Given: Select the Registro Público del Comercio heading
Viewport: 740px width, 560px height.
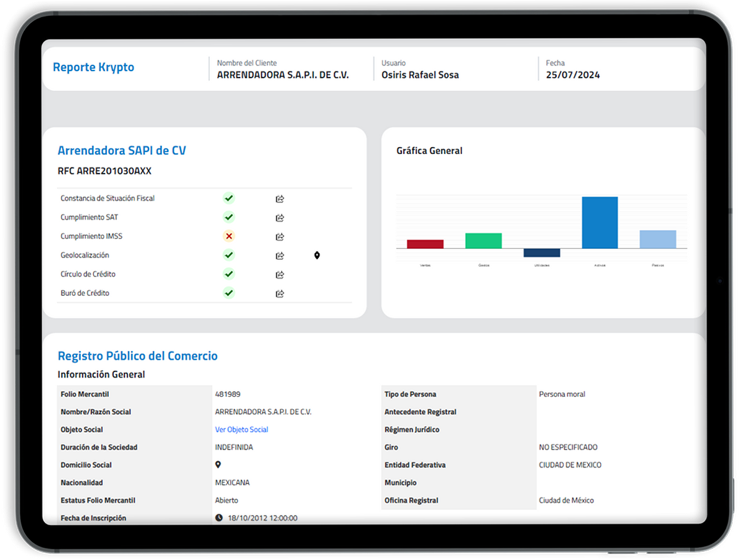Looking at the screenshot, I should point(138,356).
